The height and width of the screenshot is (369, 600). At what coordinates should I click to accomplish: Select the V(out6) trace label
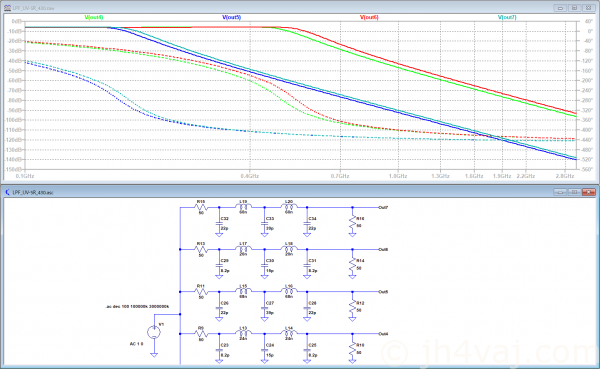369,17
